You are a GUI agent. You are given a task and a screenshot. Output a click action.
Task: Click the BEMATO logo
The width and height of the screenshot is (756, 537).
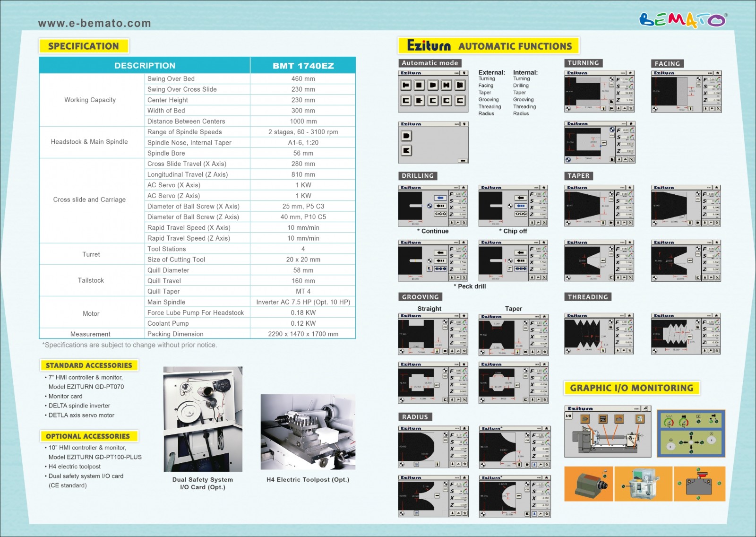tap(683, 20)
